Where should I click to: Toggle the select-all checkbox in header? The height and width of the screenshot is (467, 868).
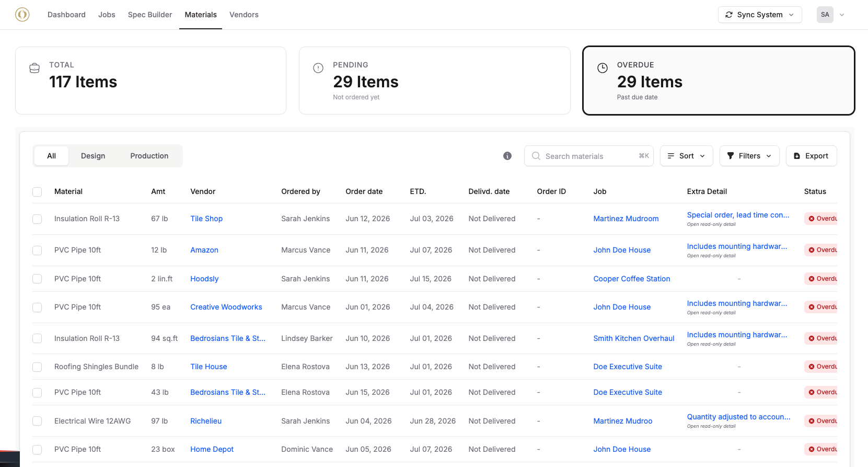click(37, 192)
